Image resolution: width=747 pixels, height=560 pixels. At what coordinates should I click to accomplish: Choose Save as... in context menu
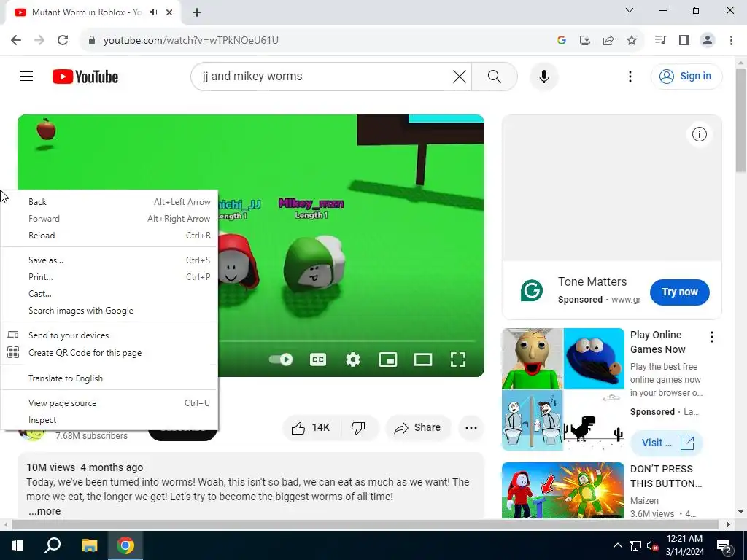(x=109, y=260)
